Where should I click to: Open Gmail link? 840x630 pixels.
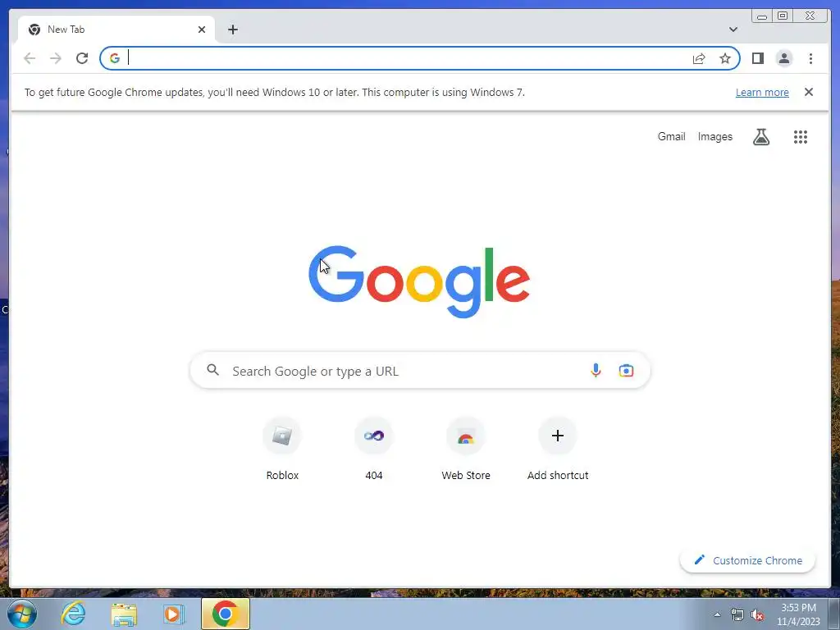(x=671, y=137)
